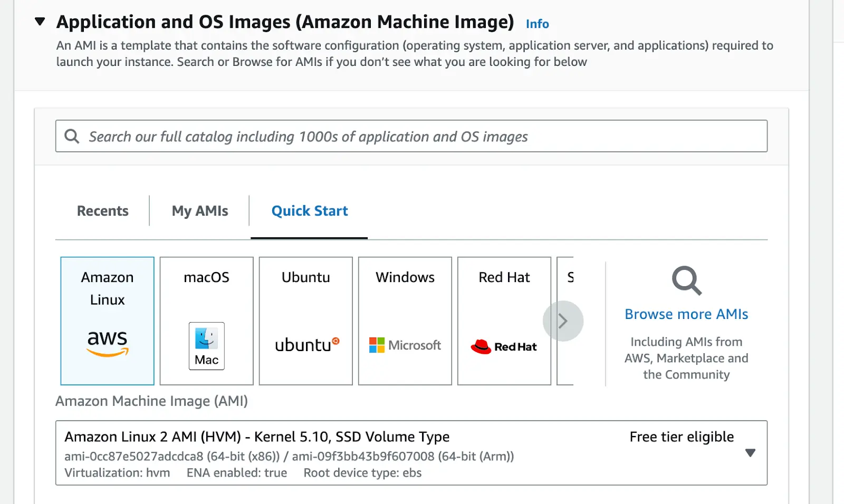Click the Browse more AMIs link
Viewport: 844px width, 504px height.
click(686, 314)
